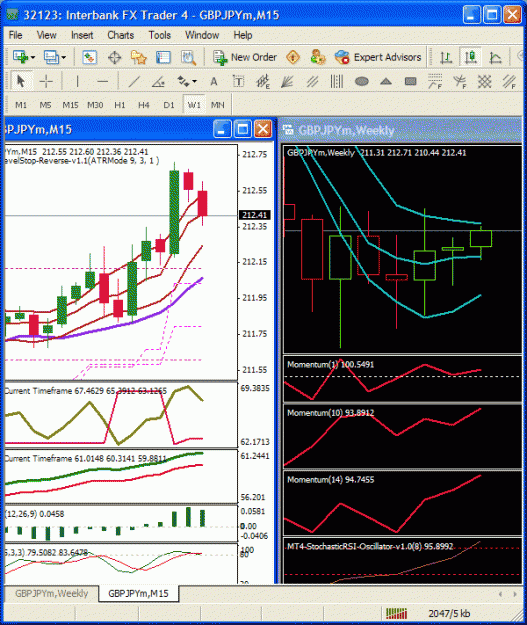527x625 pixels.
Task: Switch to the GBPJPYm,Weekly chart tab
Action: (x=51, y=594)
